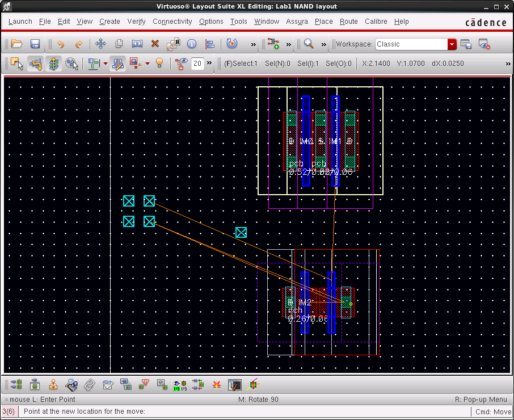Open the Workspace Classic combo box
This screenshot has width=514, height=420.
coord(416,44)
